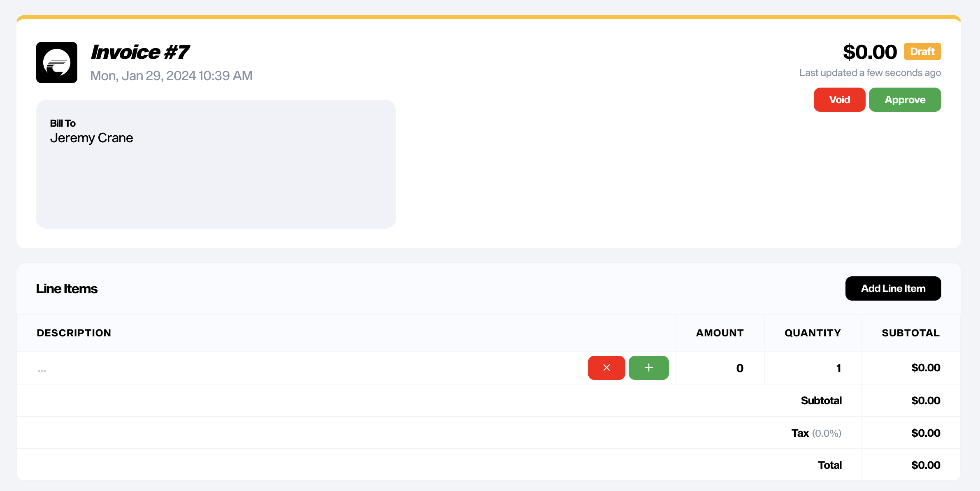Approve the invoice
This screenshot has height=491, width=980.
[905, 100]
